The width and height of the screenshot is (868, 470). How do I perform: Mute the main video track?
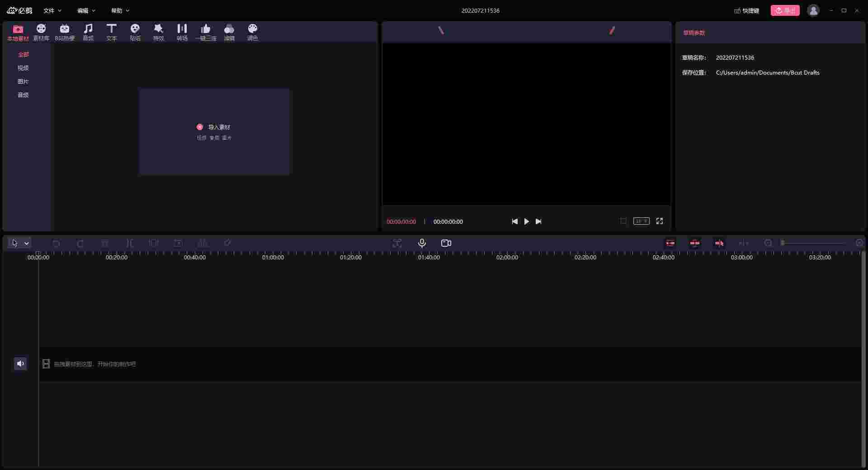pyautogui.click(x=20, y=364)
